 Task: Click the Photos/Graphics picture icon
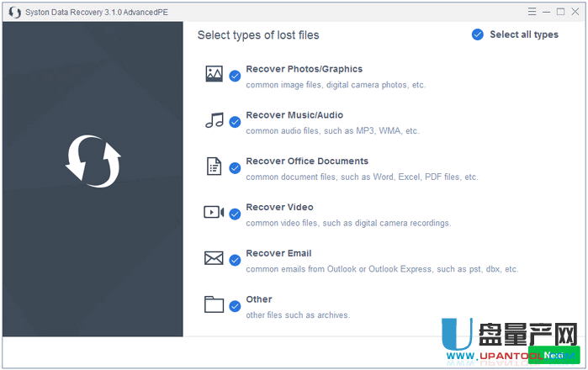214,74
